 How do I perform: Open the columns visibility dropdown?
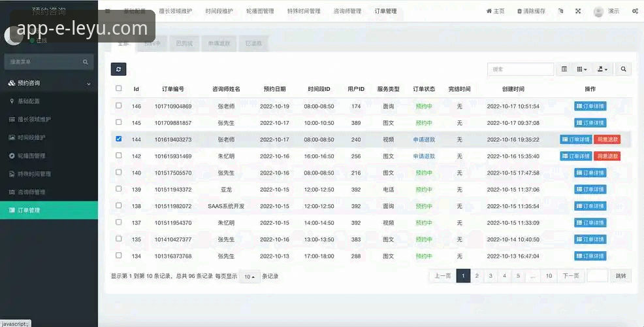(x=581, y=69)
